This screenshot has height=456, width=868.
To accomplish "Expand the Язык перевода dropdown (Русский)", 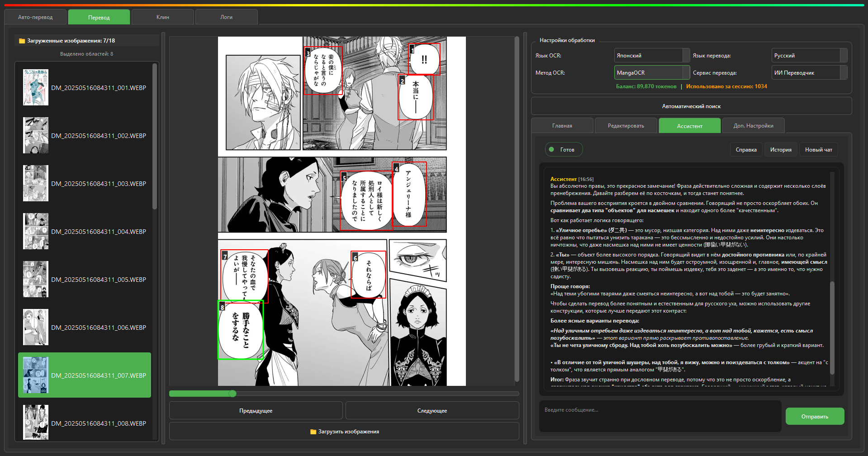I will pos(809,56).
